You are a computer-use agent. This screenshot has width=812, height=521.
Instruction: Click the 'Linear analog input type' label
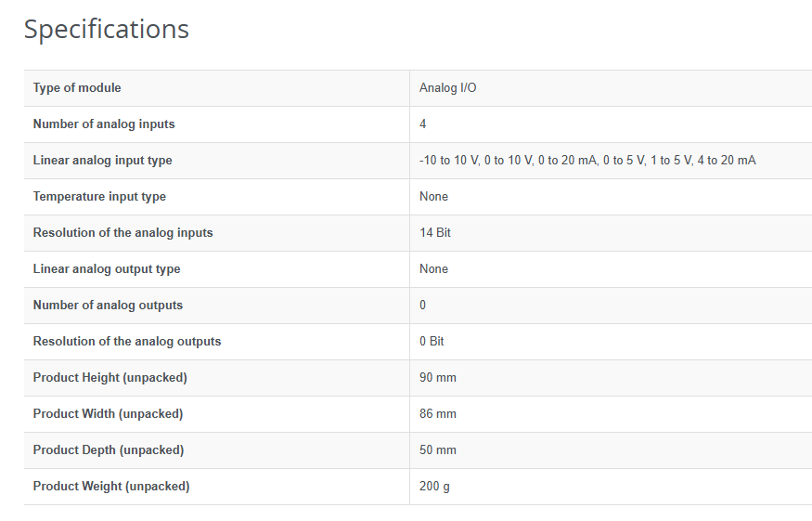pos(102,161)
